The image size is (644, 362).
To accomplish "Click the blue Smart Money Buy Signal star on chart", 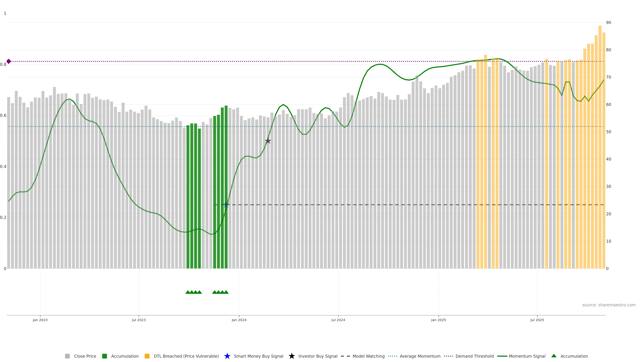I will (x=226, y=205).
